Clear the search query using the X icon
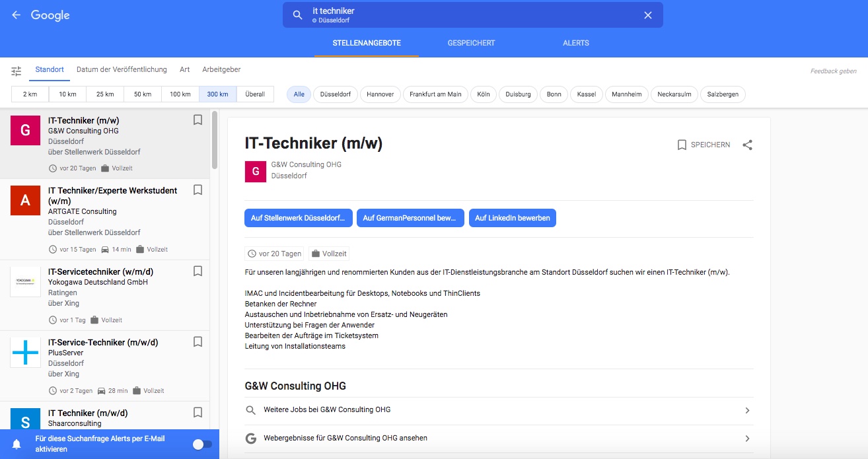Image resolution: width=868 pixels, height=459 pixels. pyautogui.click(x=647, y=15)
